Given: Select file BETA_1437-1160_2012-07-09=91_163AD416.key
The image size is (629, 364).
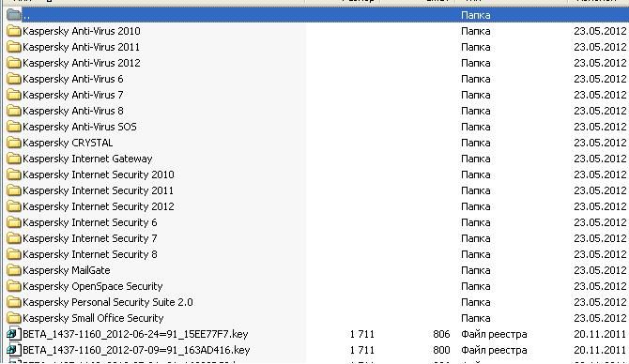Looking at the screenshot, I should [x=136, y=350].
